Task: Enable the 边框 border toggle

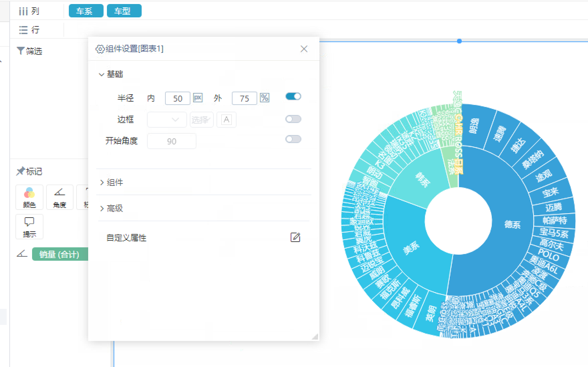Action: [x=293, y=119]
